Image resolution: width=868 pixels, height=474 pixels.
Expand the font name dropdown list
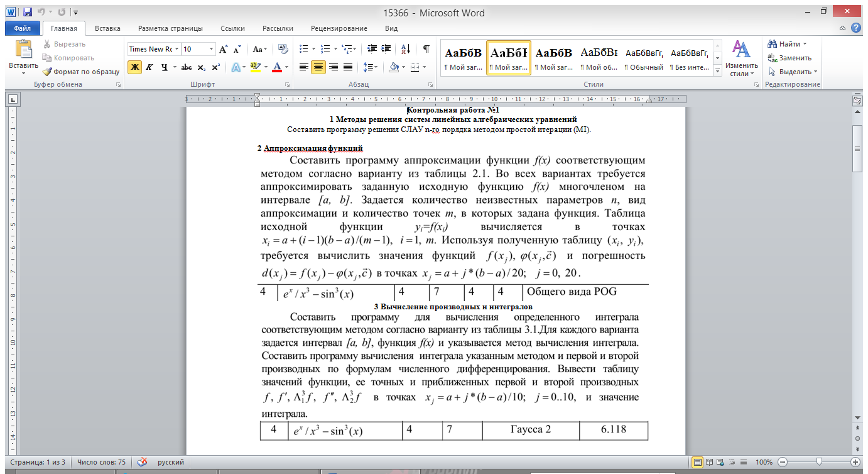(x=177, y=49)
